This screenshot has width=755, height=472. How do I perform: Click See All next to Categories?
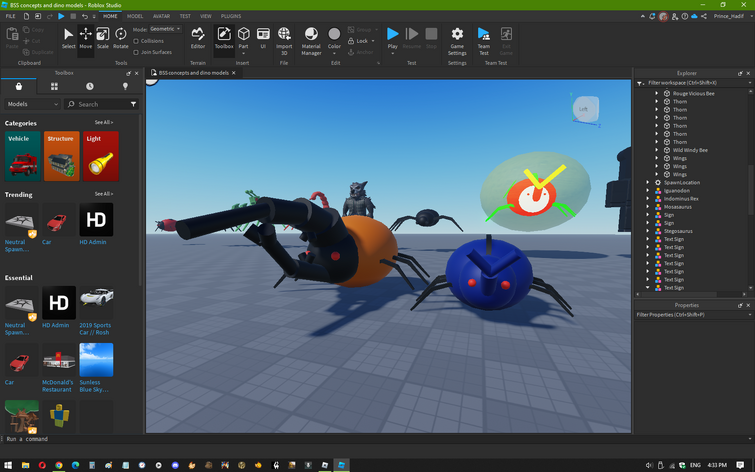coord(104,122)
